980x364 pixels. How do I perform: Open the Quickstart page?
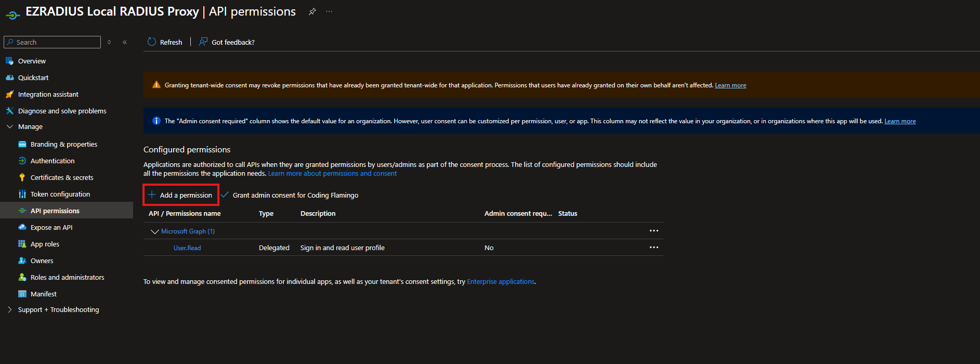coord(33,77)
